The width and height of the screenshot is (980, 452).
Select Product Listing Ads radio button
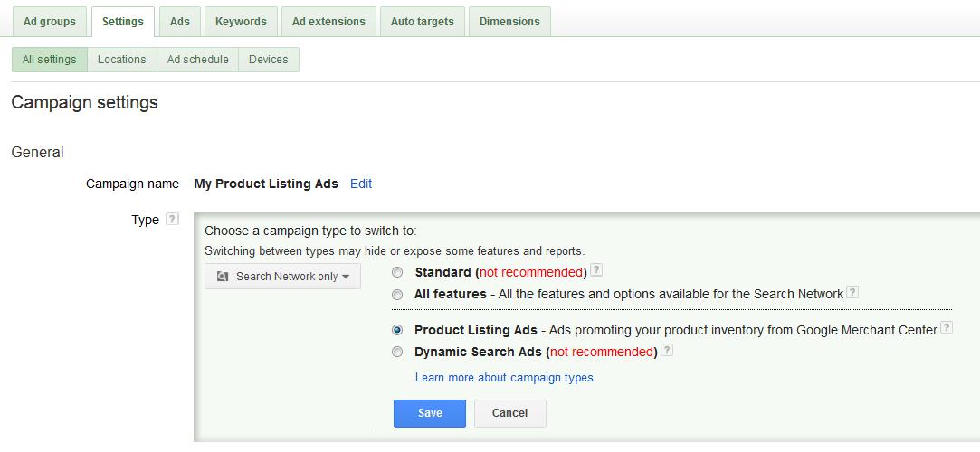[397, 330]
